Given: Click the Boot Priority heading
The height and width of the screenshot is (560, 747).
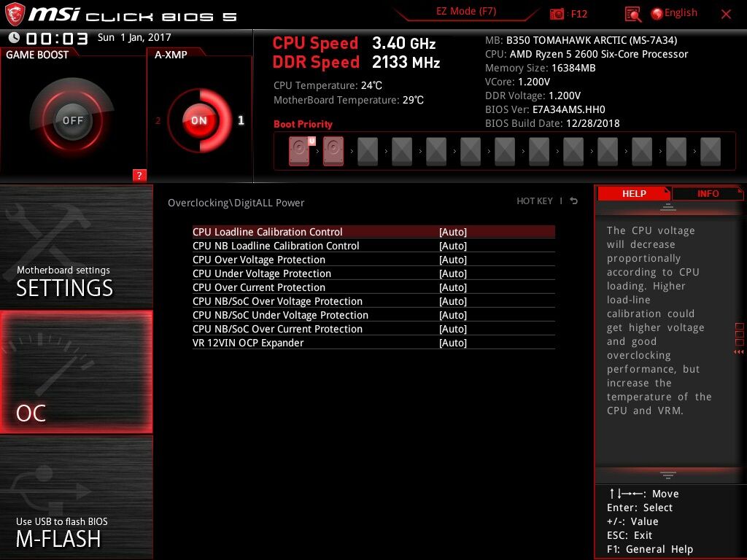Looking at the screenshot, I should (303, 124).
